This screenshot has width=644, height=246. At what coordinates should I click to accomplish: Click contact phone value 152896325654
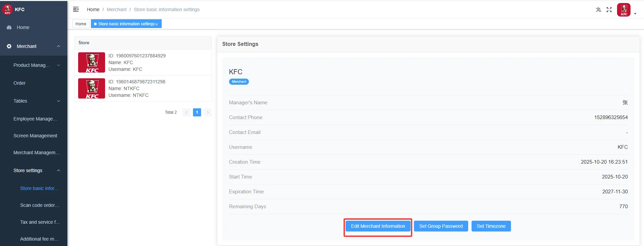tap(611, 117)
